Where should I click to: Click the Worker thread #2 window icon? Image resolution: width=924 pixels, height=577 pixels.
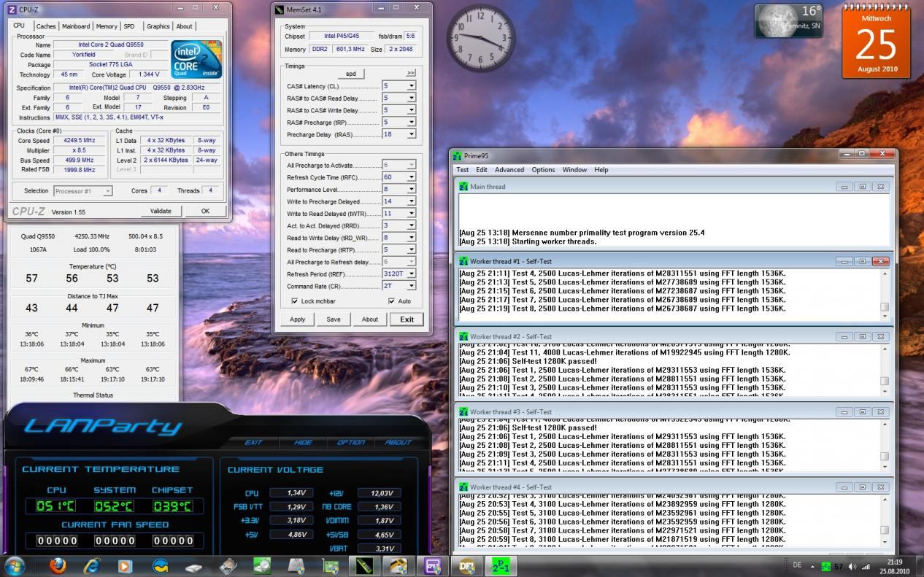point(463,337)
